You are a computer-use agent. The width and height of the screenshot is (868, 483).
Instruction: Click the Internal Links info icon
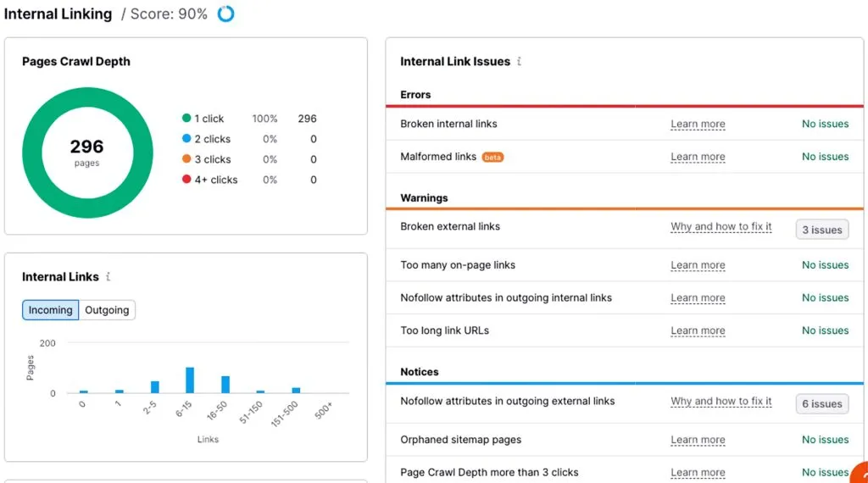pos(108,276)
